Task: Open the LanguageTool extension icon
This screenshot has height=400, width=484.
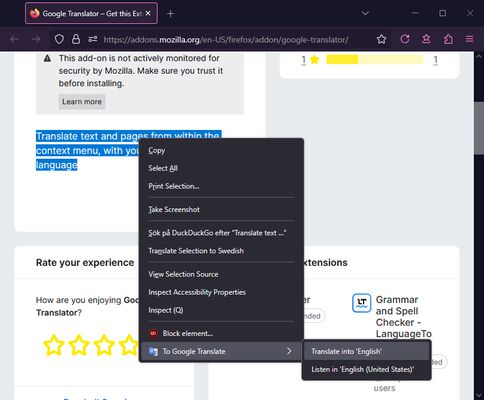Action: pos(361,303)
